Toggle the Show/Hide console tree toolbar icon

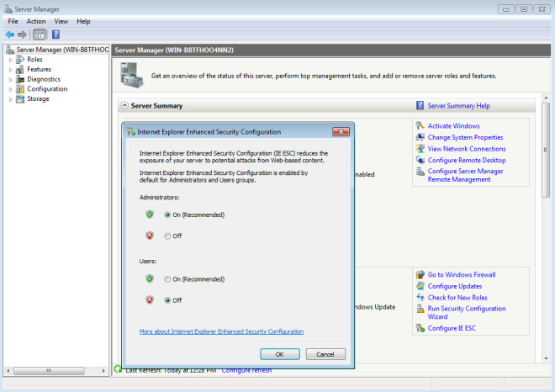[x=40, y=34]
